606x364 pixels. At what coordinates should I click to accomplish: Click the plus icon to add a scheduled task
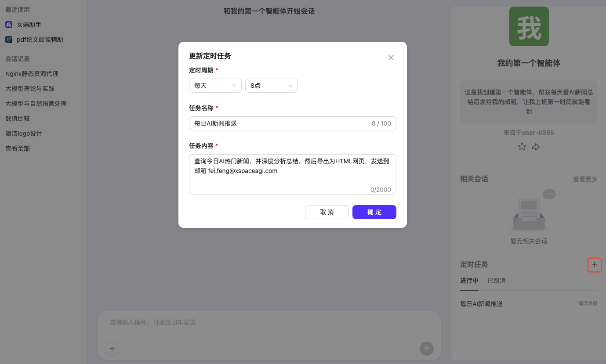pos(595,265)
